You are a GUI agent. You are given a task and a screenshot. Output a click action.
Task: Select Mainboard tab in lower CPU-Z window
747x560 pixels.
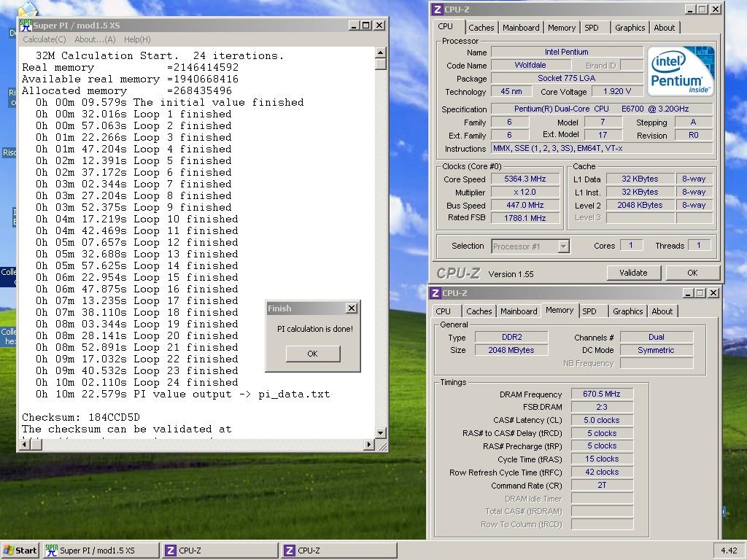(x=519, y=311)
